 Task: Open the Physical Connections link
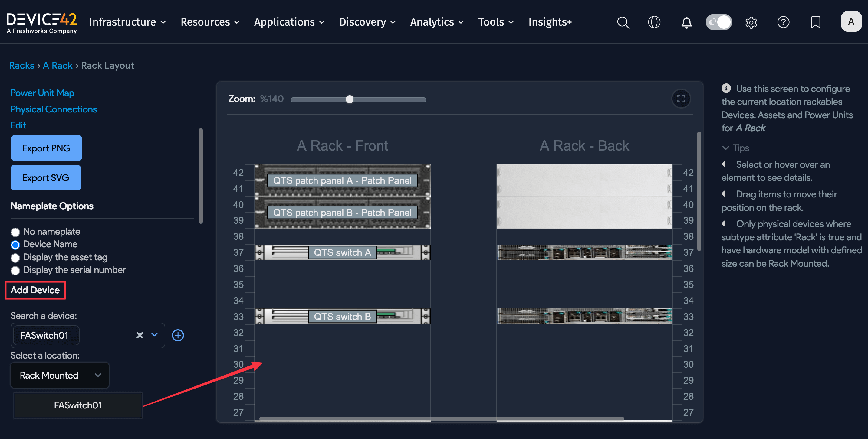(53, 109)
